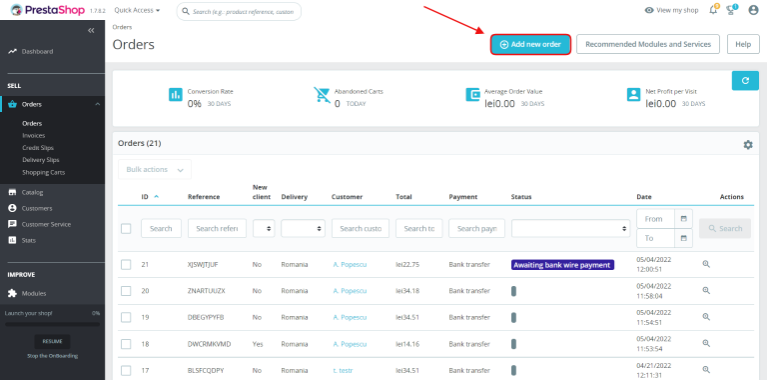View order 18 with the magnifier icon

(x=706, y=343)
